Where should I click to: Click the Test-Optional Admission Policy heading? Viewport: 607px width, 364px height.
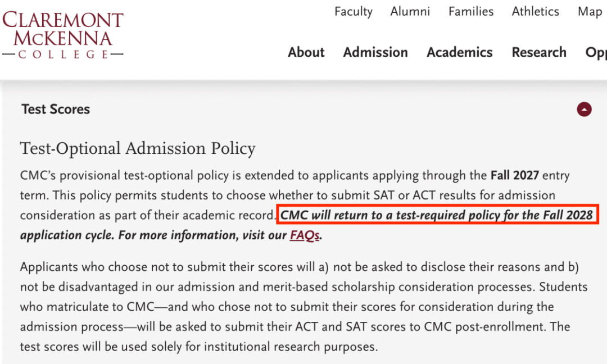138,148
